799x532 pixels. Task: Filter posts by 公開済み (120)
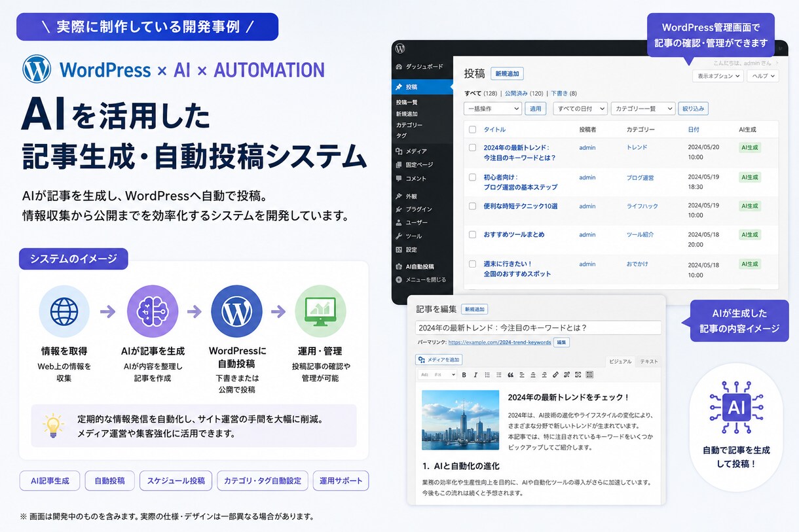pyautogui.click(x=524, y=94)
